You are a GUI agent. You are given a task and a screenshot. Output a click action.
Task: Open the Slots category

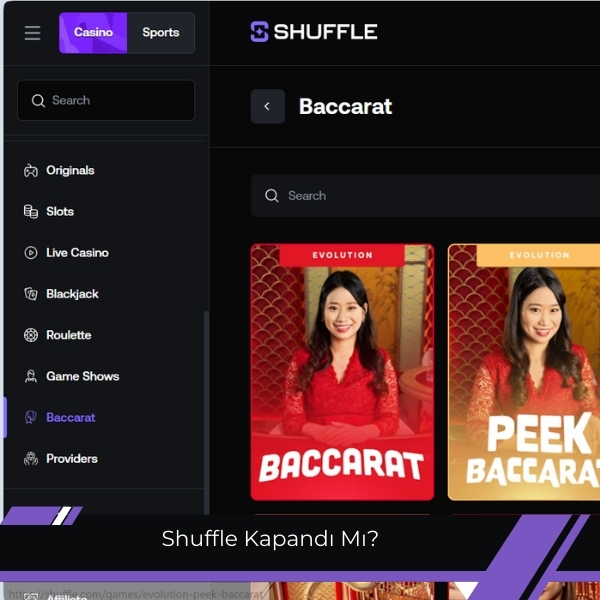point(60,212)
